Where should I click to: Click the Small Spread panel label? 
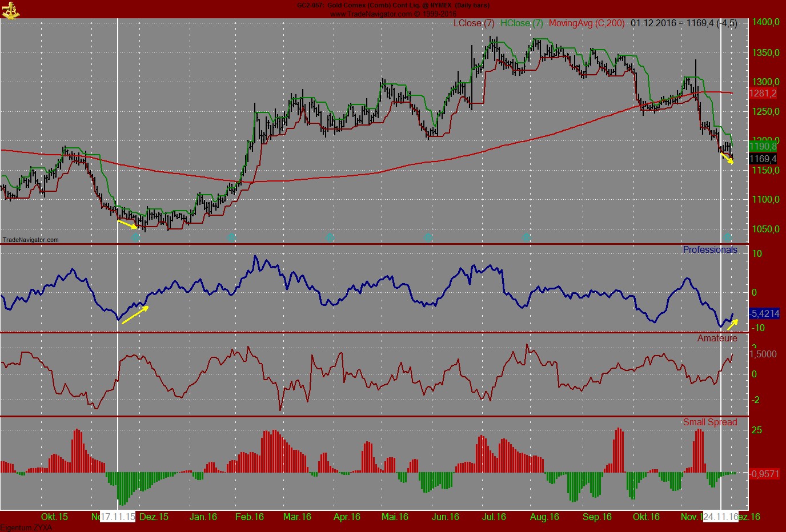[x=711, y=422]
